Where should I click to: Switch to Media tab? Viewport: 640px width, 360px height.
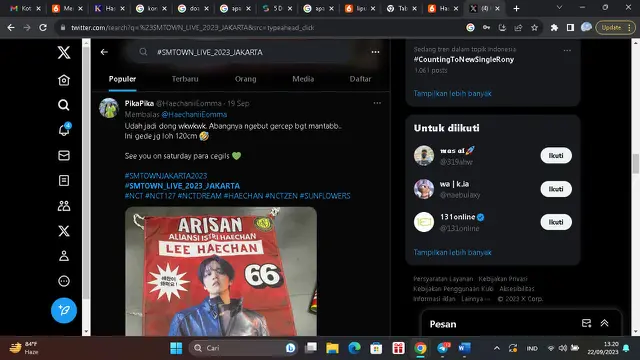pos(303,79)
